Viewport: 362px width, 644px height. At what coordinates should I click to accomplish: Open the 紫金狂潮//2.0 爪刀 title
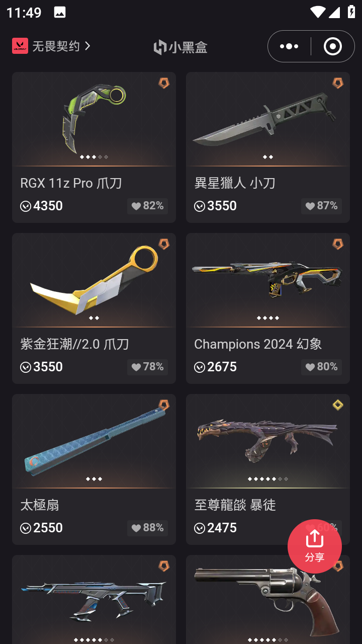(x=74, y=344)
